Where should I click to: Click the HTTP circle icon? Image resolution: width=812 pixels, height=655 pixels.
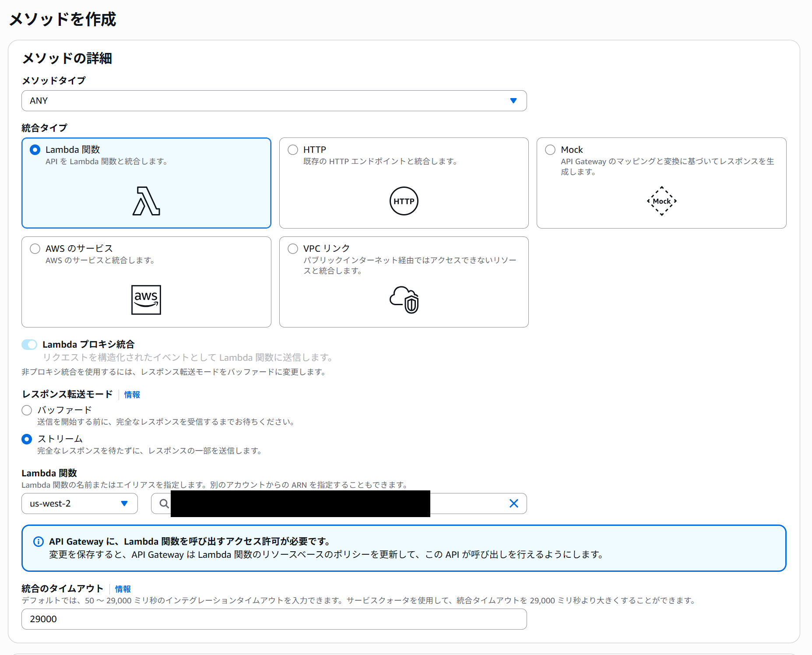pos(404,201)
